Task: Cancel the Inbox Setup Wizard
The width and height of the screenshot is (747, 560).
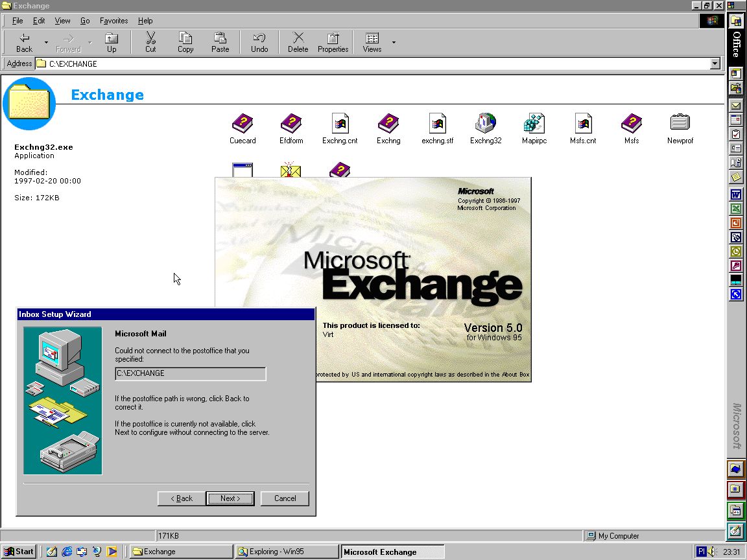Action: coord(285,498)
